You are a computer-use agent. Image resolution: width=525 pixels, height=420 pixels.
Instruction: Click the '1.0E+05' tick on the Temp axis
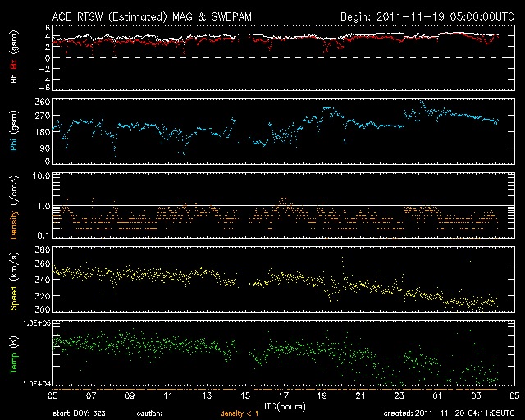click(37, 322)
